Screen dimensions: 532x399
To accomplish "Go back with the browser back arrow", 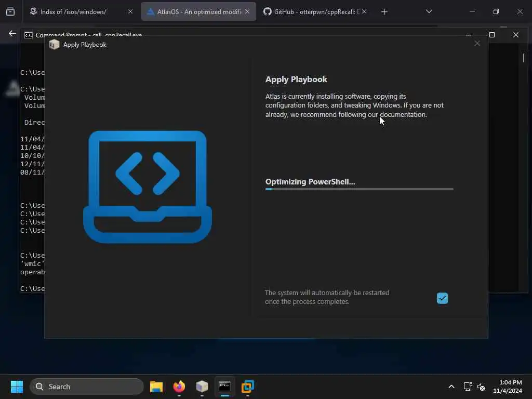I will 12,34.
